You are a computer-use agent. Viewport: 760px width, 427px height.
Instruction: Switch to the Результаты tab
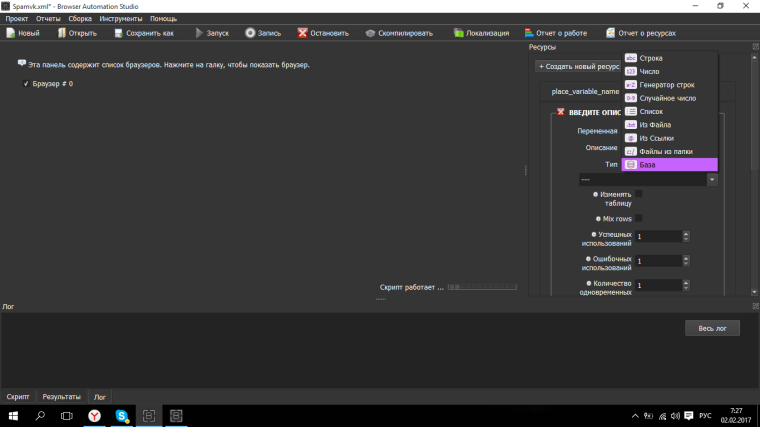pyautogui.click(x=61, y=397)
